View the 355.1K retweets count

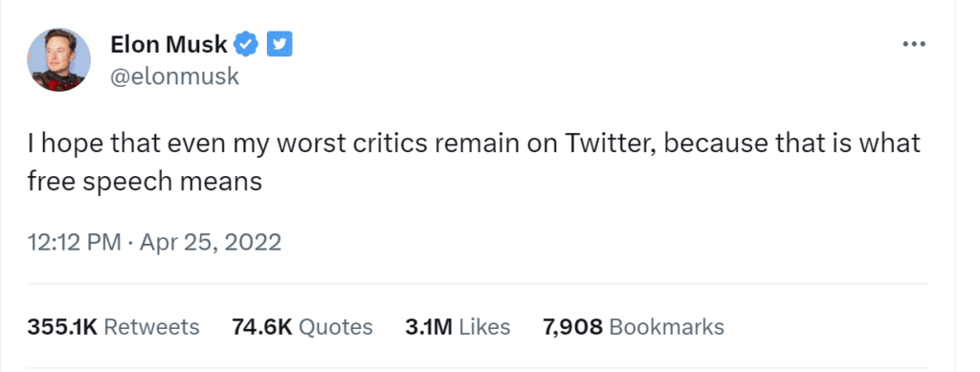point(62,327)
